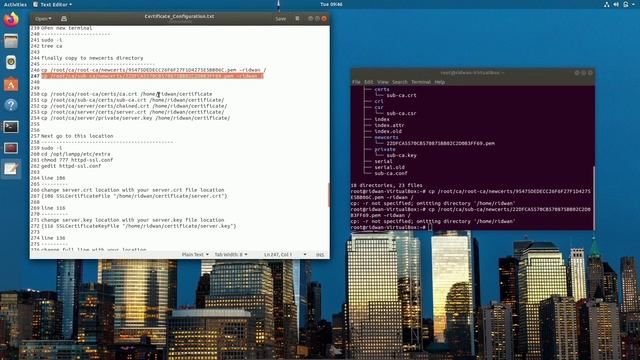This screenshot has width=640, height=360.
Task: Open the Terminal Help menu
Action: (440, 82)
